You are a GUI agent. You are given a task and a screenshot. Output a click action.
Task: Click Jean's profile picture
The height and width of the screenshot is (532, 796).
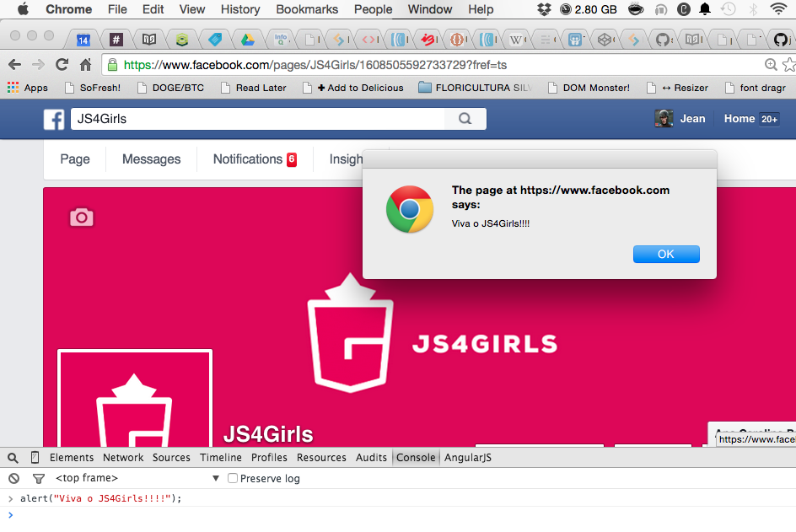coord(664,119)
